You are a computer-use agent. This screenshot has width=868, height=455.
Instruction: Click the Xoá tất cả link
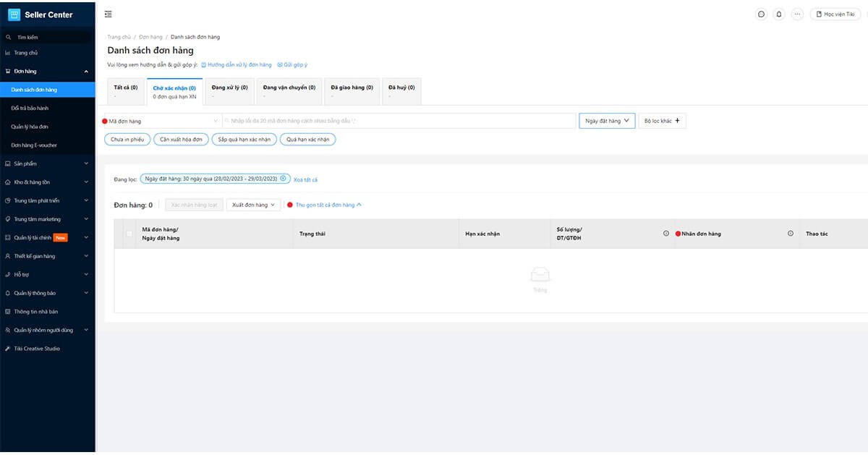click(x=305, y=179)
